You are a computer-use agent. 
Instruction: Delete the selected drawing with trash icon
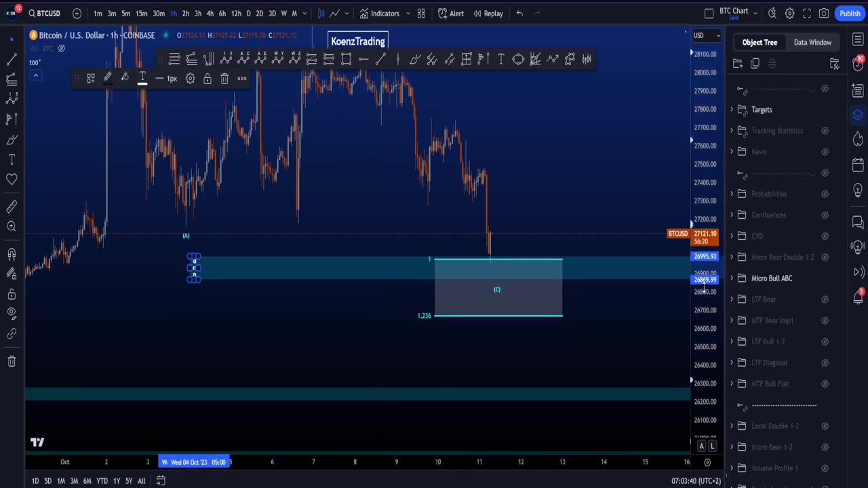tap(224, 79)
